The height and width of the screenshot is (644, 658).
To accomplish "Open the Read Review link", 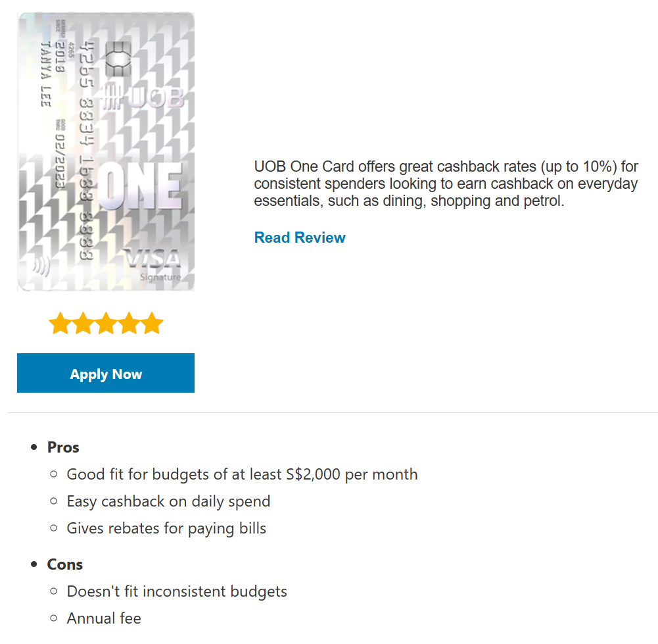I will coord(300,237).
